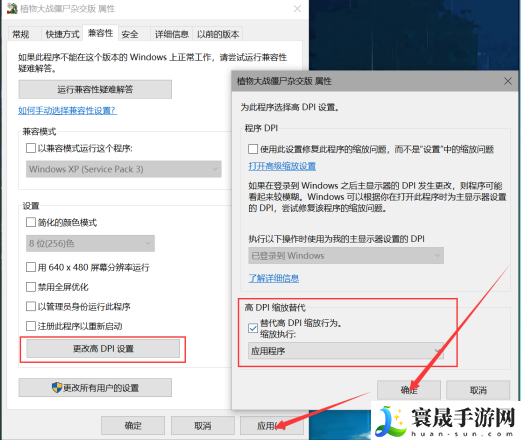The image size is (521, 440).
Task: Expand the Windows XP (Service Pack 3) dropdown
Action: coord(124,169)
